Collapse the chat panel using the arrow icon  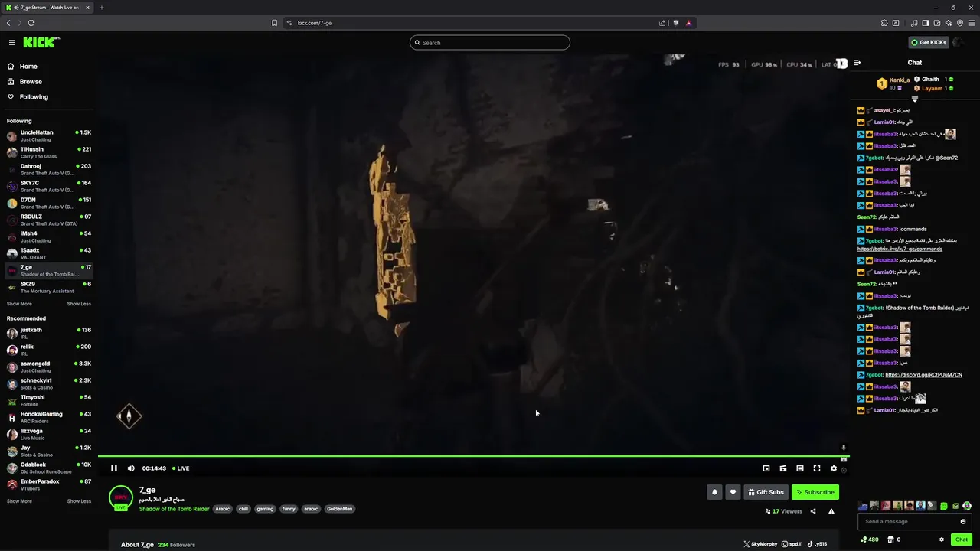coord(857,63)
